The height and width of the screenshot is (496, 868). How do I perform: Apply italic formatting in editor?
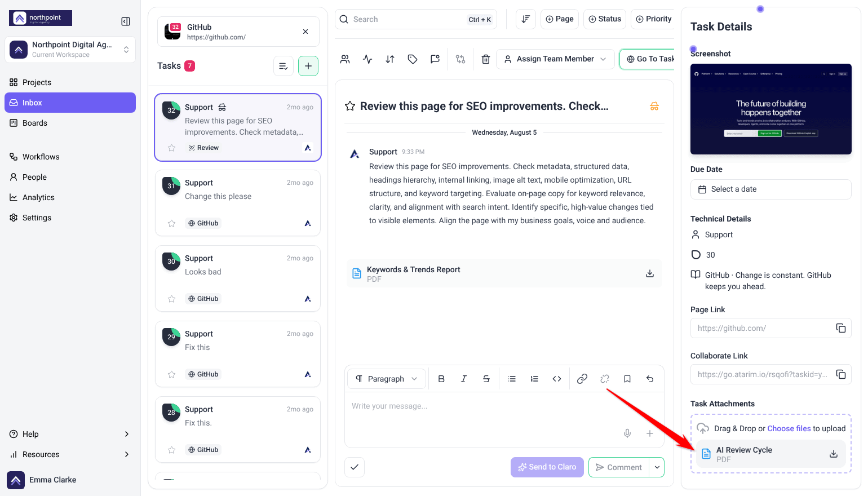(x=464, y=379)
